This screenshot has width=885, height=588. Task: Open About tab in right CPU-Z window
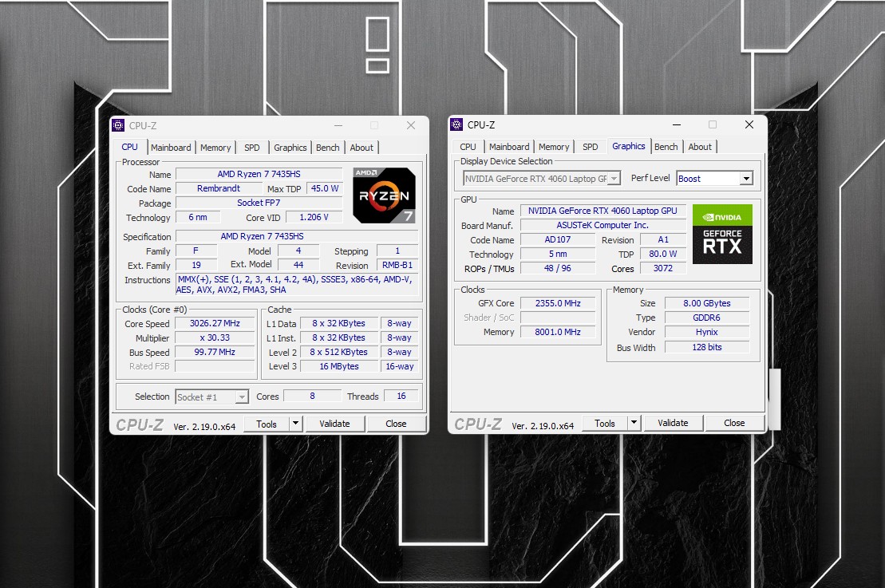(700, 147)
